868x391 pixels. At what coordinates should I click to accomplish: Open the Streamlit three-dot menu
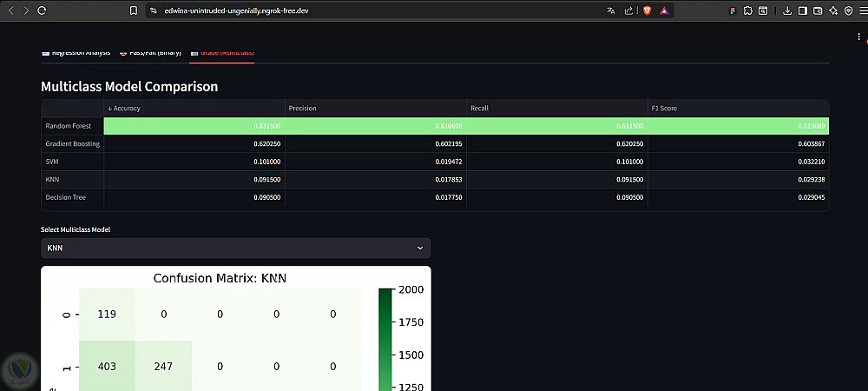858,36
